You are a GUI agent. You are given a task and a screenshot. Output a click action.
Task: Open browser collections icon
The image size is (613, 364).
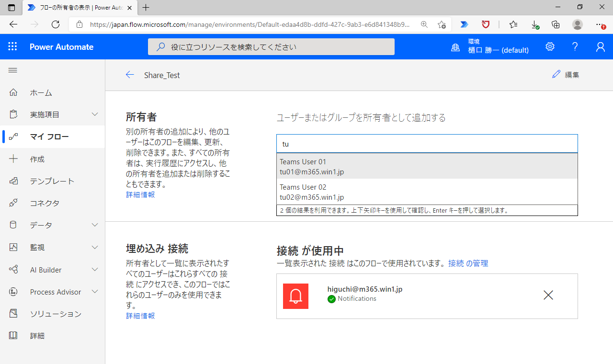[556, 24]
